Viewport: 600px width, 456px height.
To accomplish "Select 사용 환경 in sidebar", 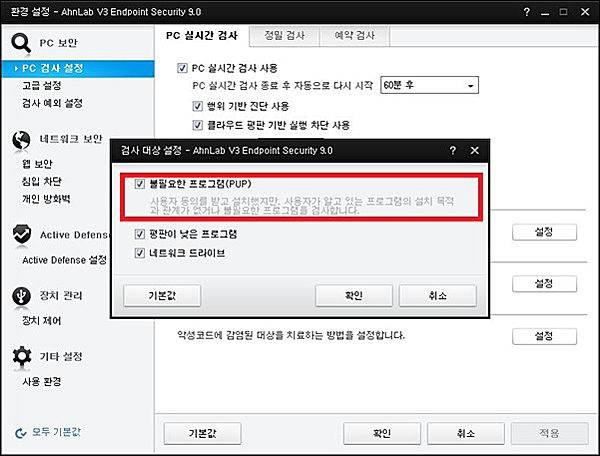I will 42,381.
